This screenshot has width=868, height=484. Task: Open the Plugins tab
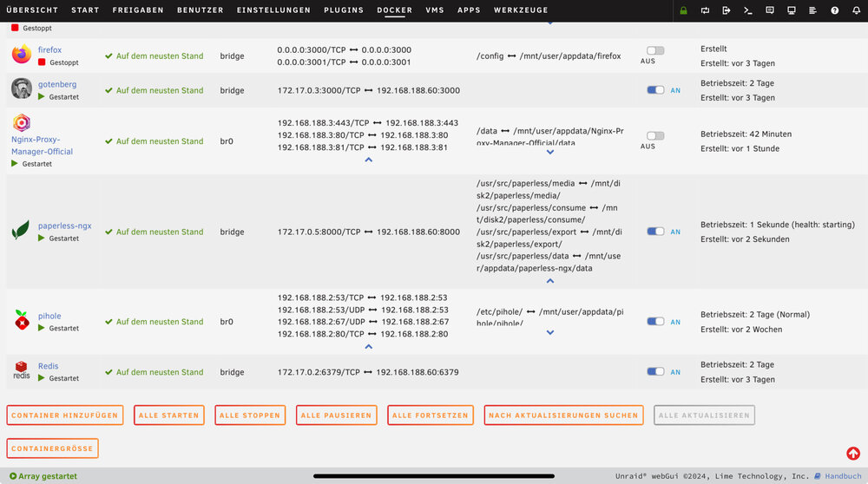[344, 10]
